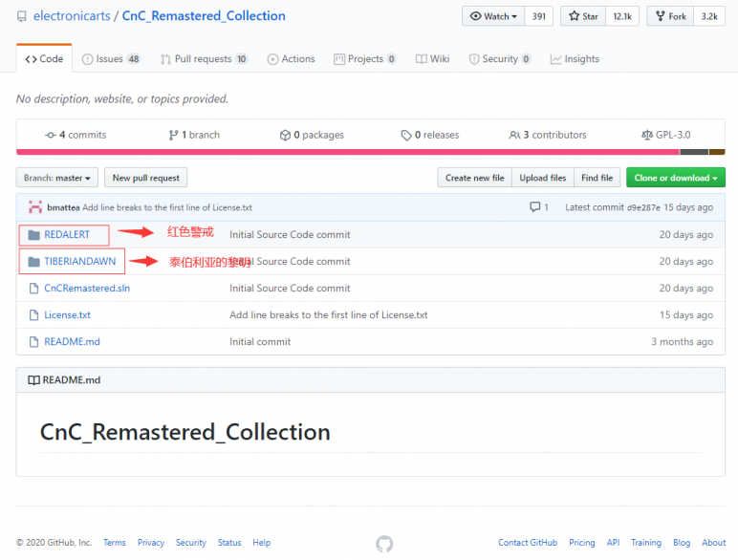Click bmattea's avatar icon

click(x=35, y=207)
